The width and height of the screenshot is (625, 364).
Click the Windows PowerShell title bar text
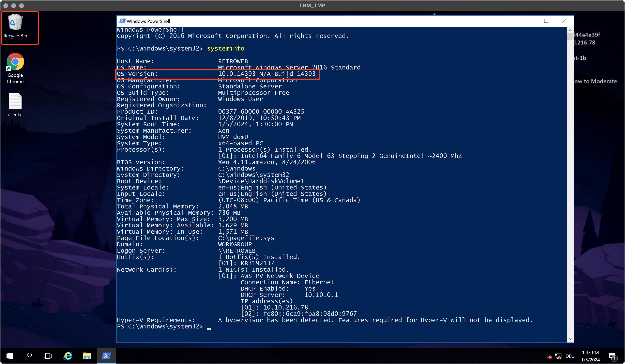pos(148,21)
